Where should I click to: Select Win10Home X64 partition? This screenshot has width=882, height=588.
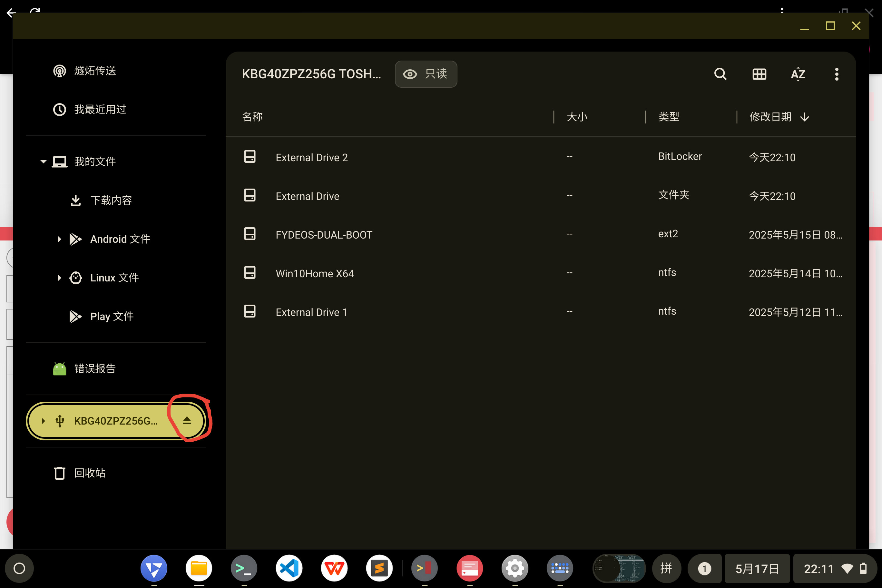(540, 273)
